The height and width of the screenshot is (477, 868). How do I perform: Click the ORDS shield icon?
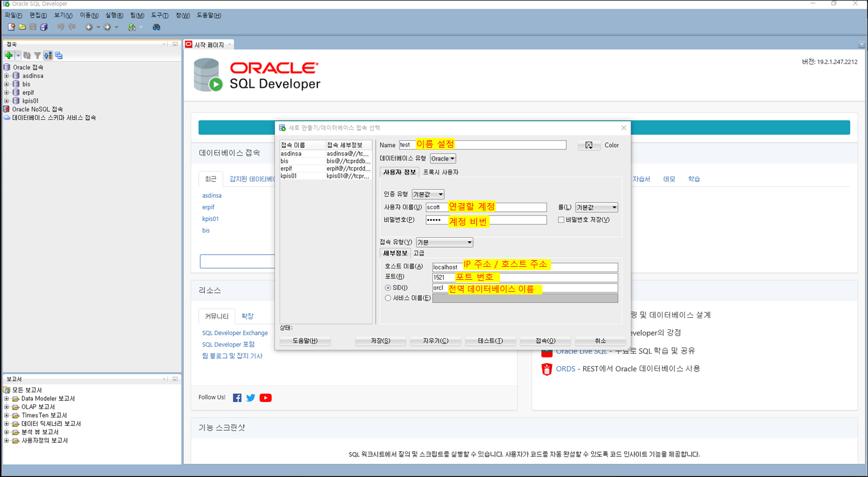tap(547, 369)
